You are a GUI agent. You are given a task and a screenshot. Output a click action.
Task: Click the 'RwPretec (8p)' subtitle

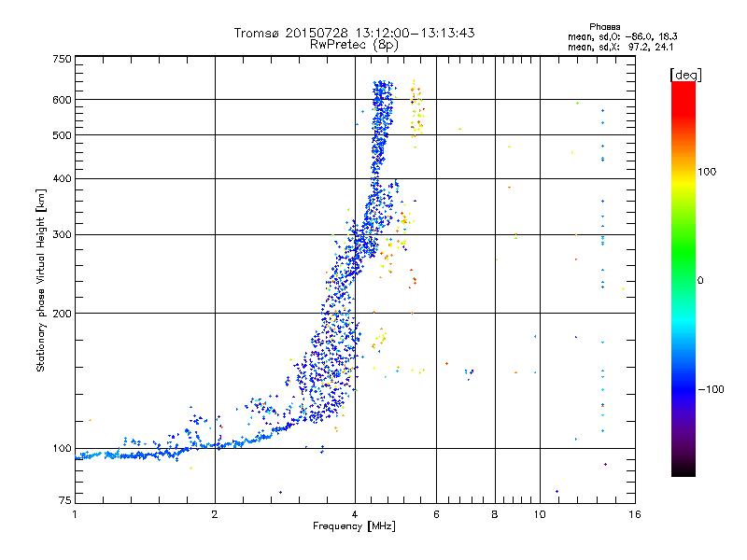[354, 45]
